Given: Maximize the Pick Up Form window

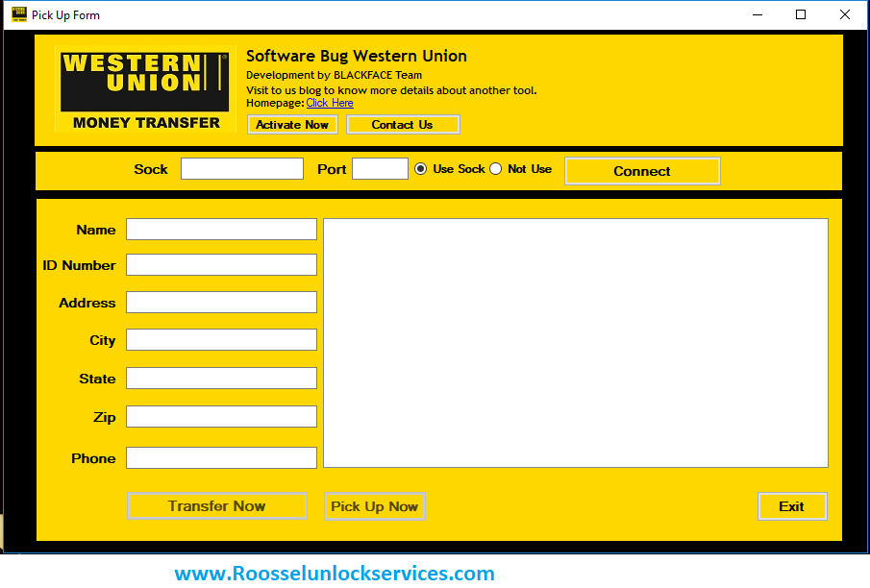Looking at the screenshot, I should click(801, 15).
